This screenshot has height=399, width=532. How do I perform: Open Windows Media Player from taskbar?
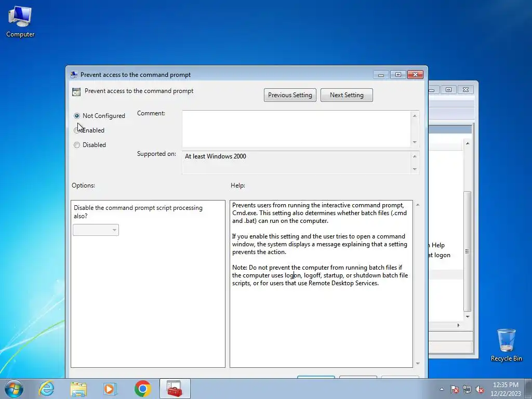[110, 389]
